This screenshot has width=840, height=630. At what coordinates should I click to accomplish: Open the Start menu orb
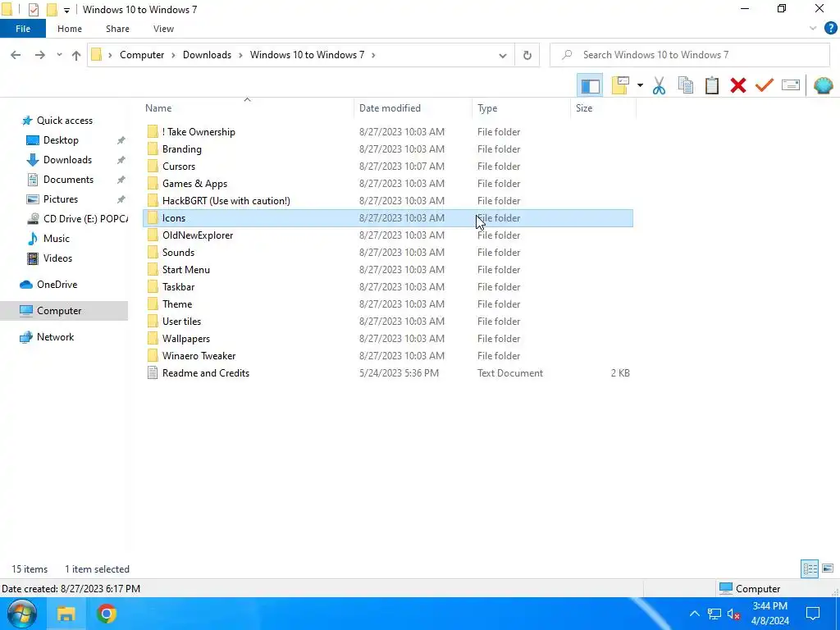pos(21,614)
